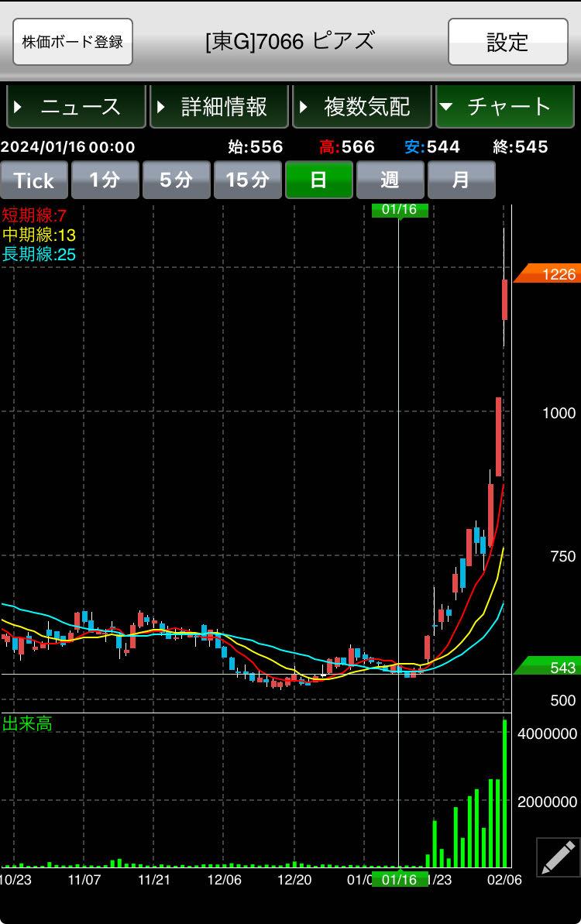This screenshot has height=924, width=581.
Task: Tap the 短期線:7 moving average legend
Action: point(34,215)
